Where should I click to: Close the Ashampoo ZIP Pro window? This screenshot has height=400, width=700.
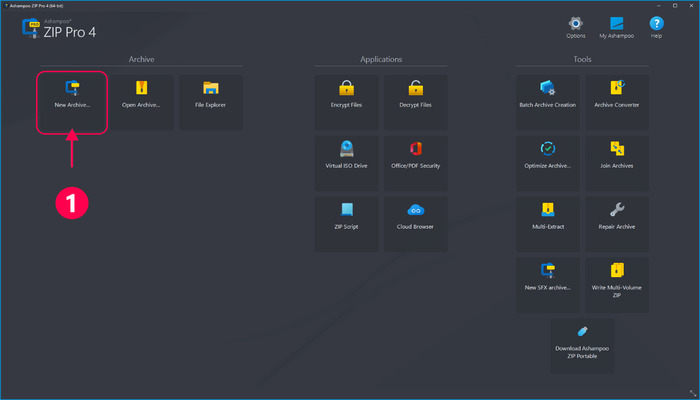click(x=691, y=5)
